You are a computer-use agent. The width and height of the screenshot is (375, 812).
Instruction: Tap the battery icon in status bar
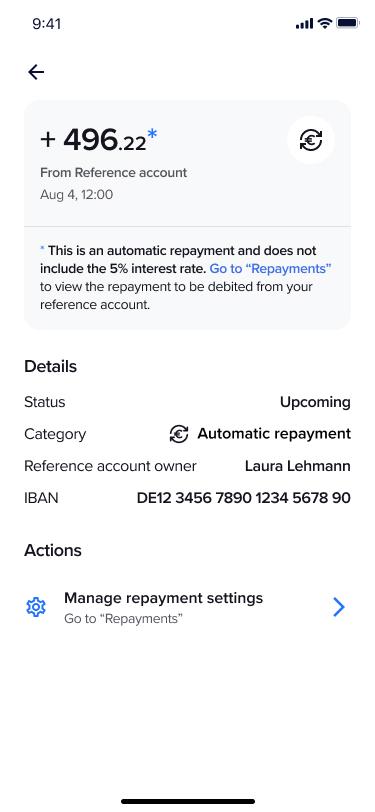[348, 23]
